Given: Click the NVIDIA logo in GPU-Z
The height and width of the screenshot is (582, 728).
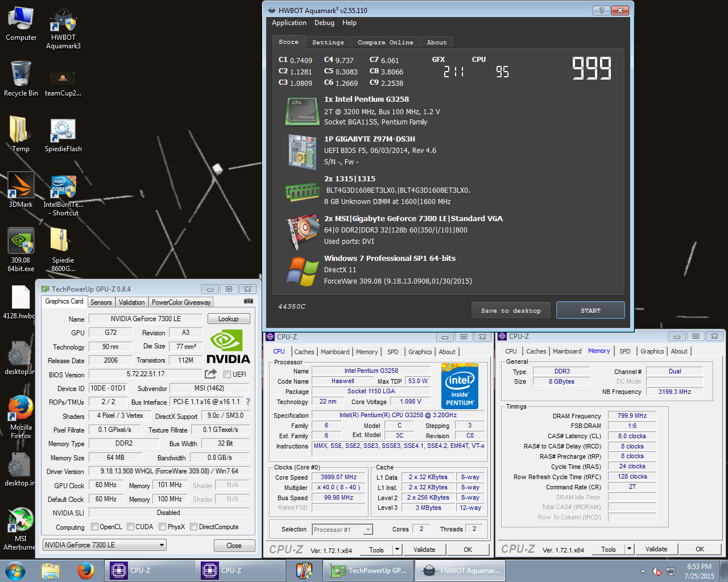Looking at the screenshot, I should coord(228,347).
